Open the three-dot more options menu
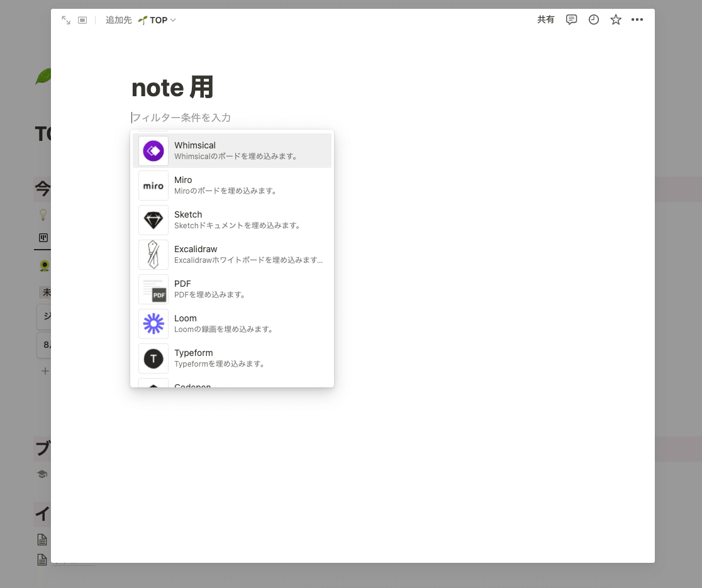The image size is (702, 588). click(637, 19)
